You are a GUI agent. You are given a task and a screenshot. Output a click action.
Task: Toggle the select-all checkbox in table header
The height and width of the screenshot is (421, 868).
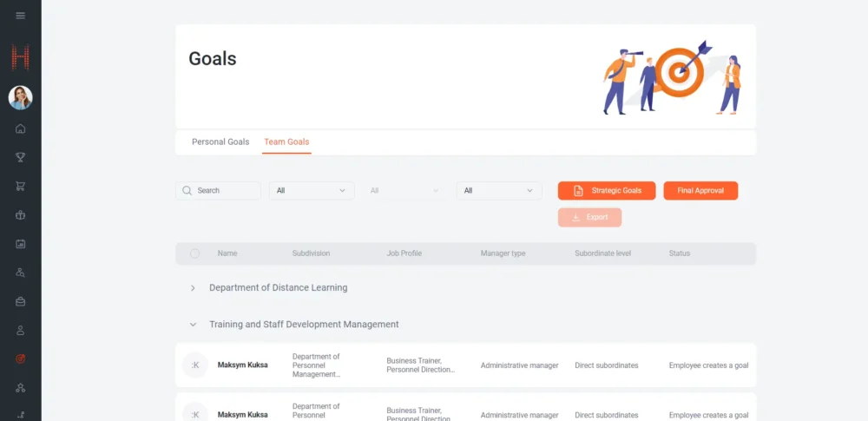(x=194, y=253)
